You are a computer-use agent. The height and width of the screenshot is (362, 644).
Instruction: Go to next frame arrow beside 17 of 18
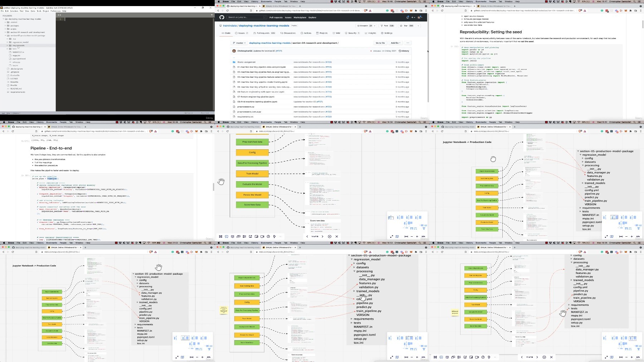[537, 357]
